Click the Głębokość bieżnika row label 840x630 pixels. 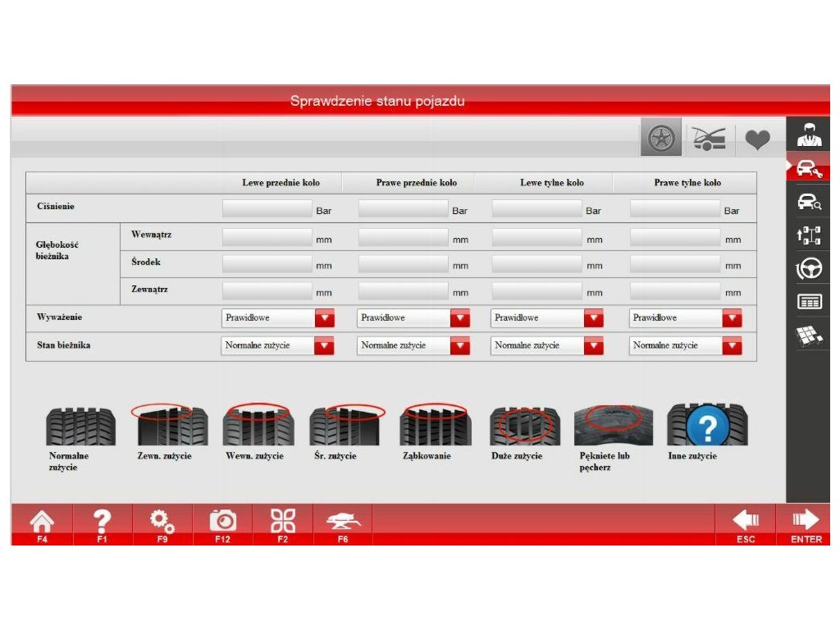(57, 250)
